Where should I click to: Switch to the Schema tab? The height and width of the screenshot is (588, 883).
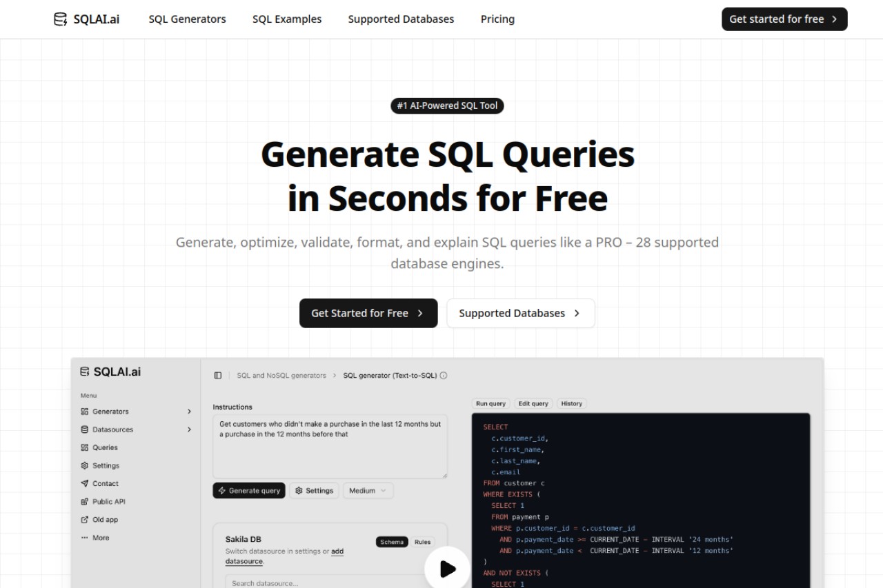tap(392, 542)
